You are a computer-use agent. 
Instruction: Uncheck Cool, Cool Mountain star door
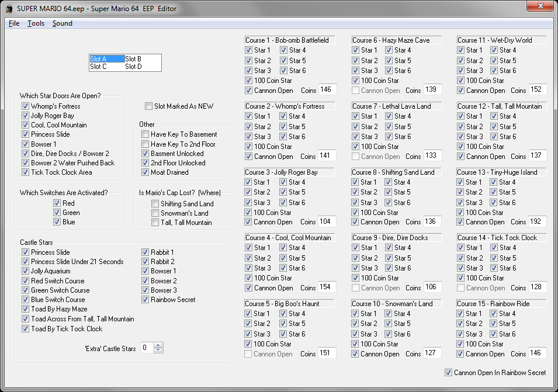click(25, 125)
